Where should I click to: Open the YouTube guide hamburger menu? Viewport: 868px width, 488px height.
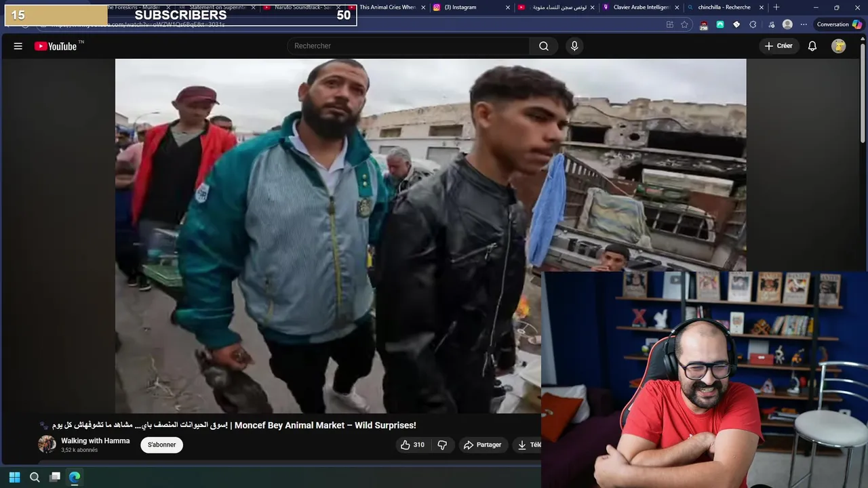click(x=18, y=46)
